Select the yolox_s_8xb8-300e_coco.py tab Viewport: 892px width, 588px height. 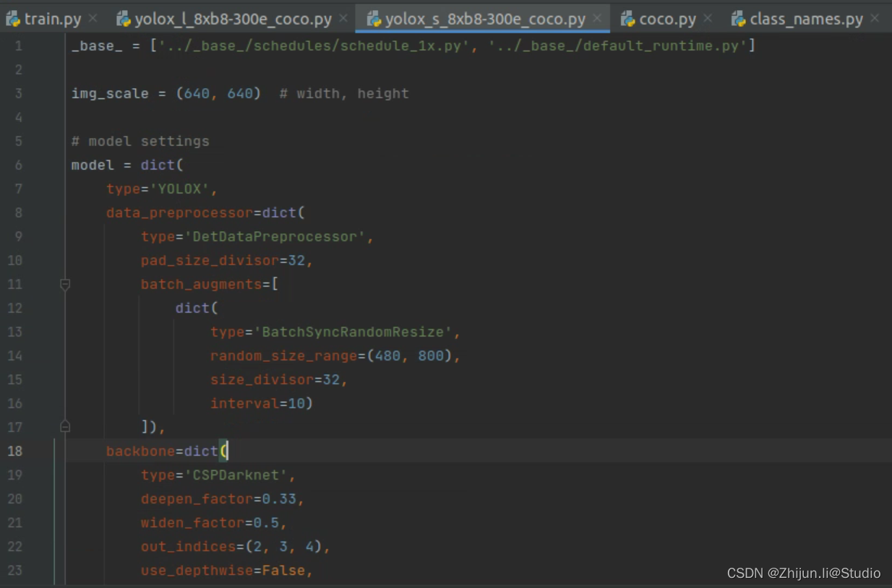(483, 18)
